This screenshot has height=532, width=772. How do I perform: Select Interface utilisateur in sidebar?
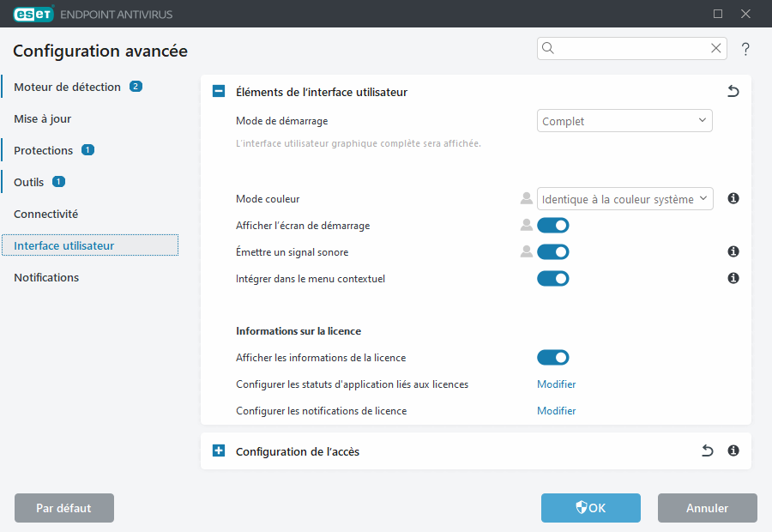pyautogui.click(x=89, y=245)
